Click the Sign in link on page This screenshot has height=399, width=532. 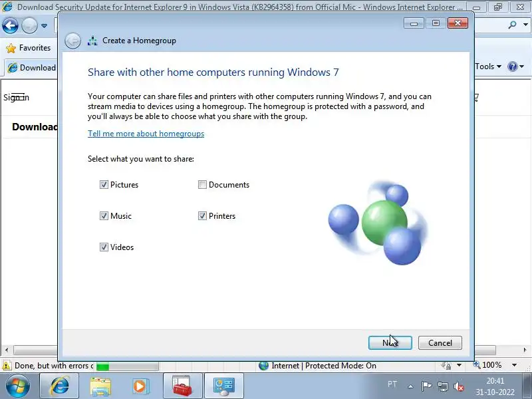tap(16, 98)
